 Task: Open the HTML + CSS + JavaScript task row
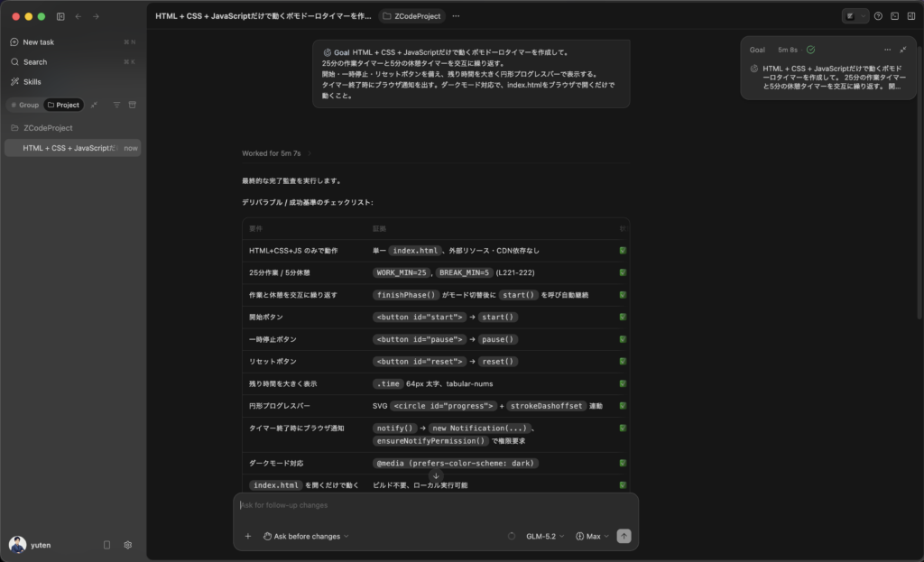(72, 148)
